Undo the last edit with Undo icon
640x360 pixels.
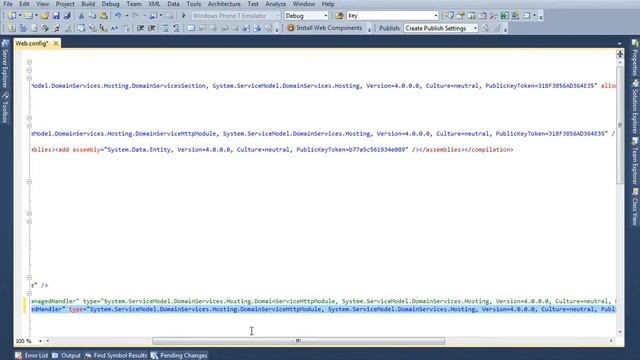(118, 16)
